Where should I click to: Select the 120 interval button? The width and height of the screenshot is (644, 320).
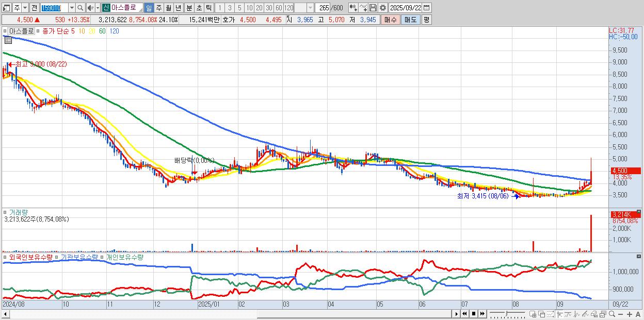click(288, 8)
